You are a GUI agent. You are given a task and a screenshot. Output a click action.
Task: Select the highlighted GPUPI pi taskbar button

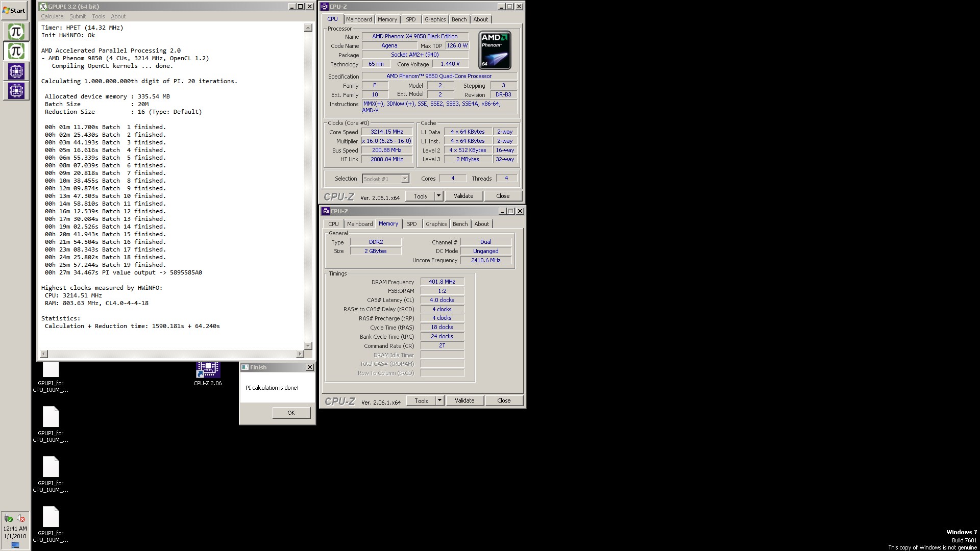[16, 51]
